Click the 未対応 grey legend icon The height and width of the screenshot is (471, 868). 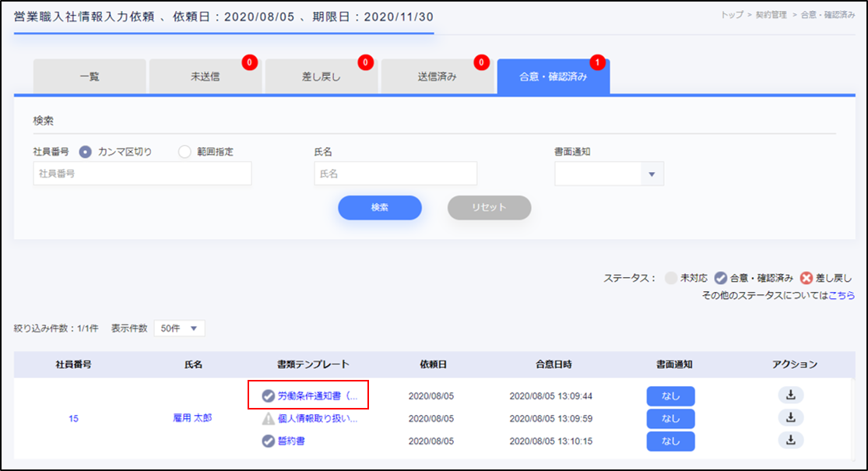(x=670, y=278)
